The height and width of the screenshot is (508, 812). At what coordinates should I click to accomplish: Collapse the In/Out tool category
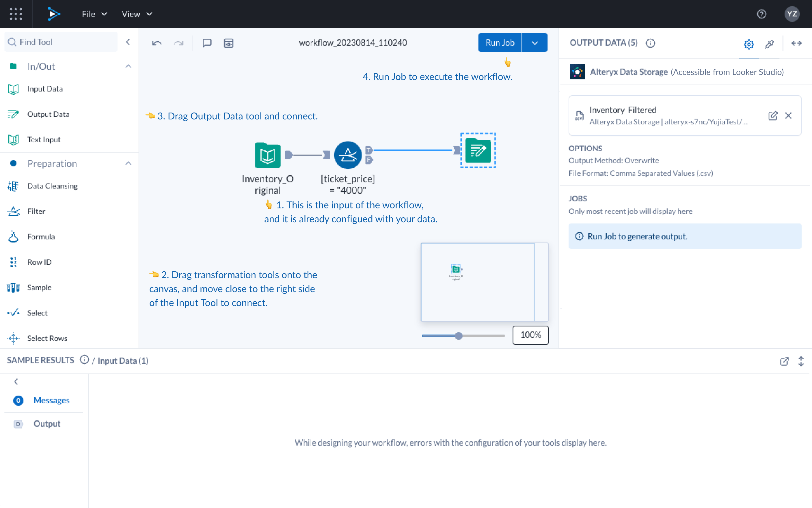click(128, 66)
